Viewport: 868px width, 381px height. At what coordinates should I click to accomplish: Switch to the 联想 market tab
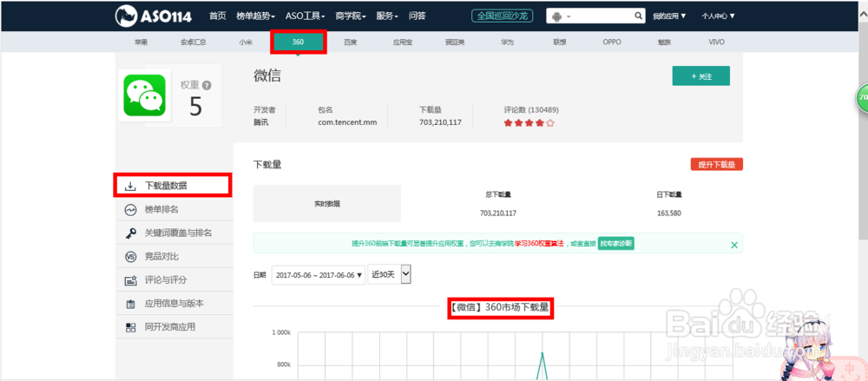pyautogui.click(x=560, y=42)
